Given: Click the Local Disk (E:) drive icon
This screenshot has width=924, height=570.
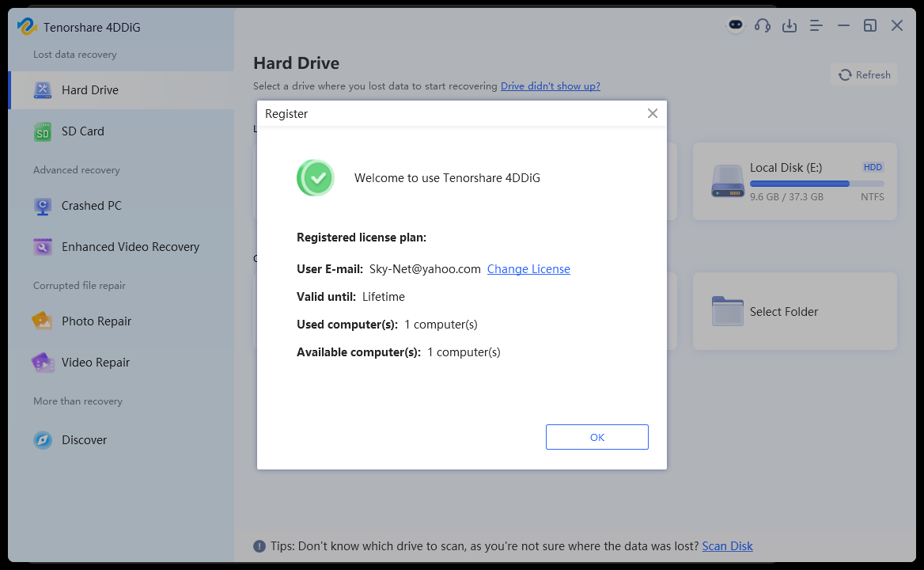Looking at the screenshot, I should click(728, 181).
